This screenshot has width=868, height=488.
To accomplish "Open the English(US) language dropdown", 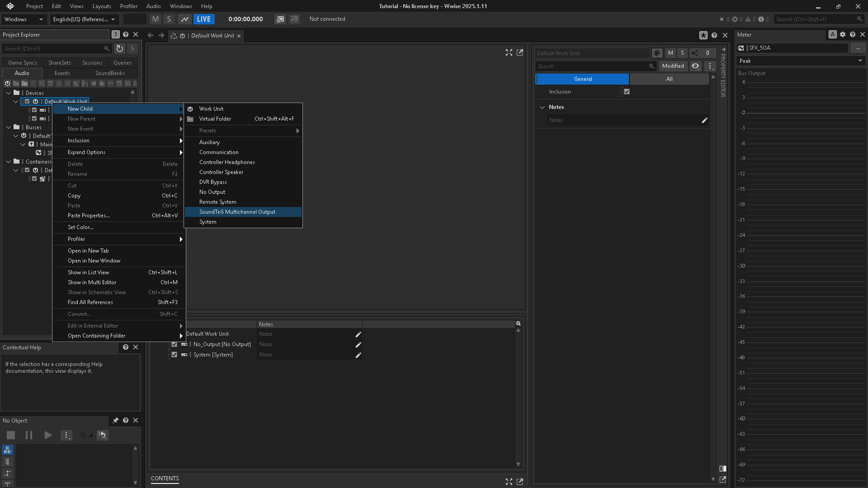I will tap(84, 19).
